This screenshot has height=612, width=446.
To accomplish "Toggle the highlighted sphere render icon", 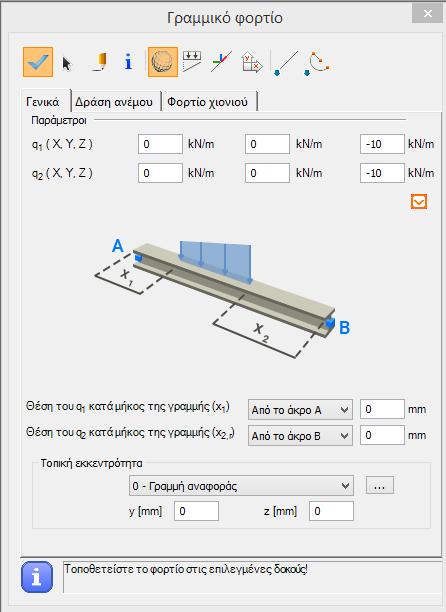I will (x=163, y=62).
